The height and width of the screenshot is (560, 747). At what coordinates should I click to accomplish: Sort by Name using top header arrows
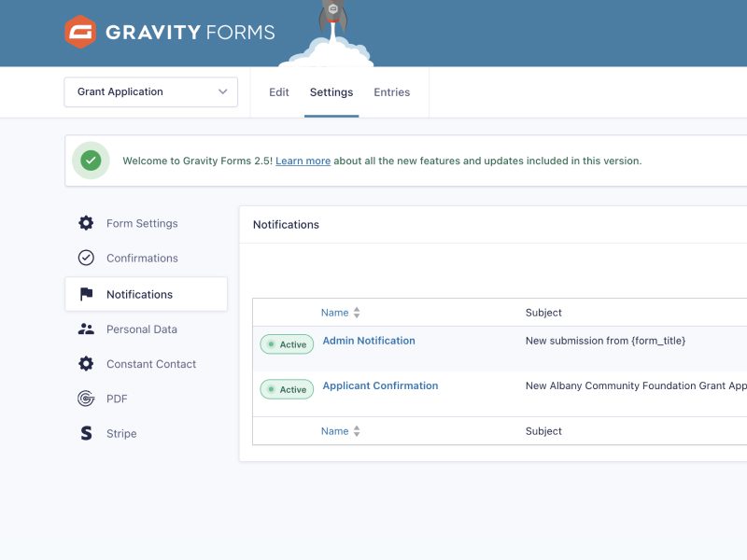pyautogui.click(x=357, y=313)
